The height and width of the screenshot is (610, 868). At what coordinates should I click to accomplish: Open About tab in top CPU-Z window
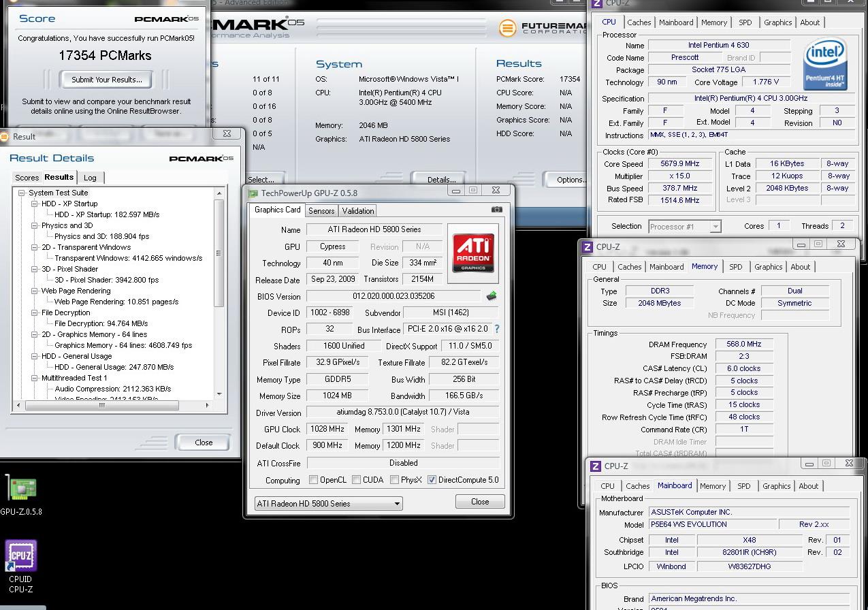click(810, 22)
